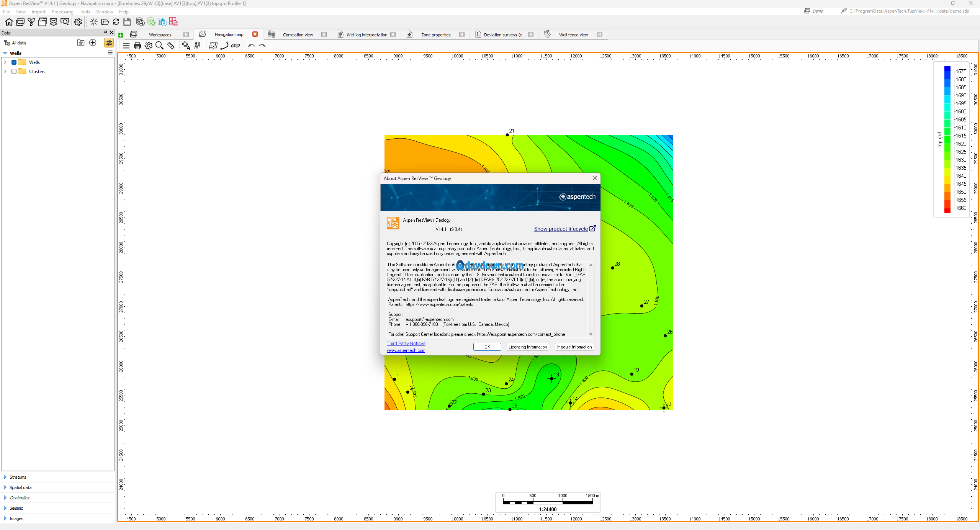Screen dimensions: 980x530
Task: Select the zoom magnifier tool
Action: click(160, 46)
